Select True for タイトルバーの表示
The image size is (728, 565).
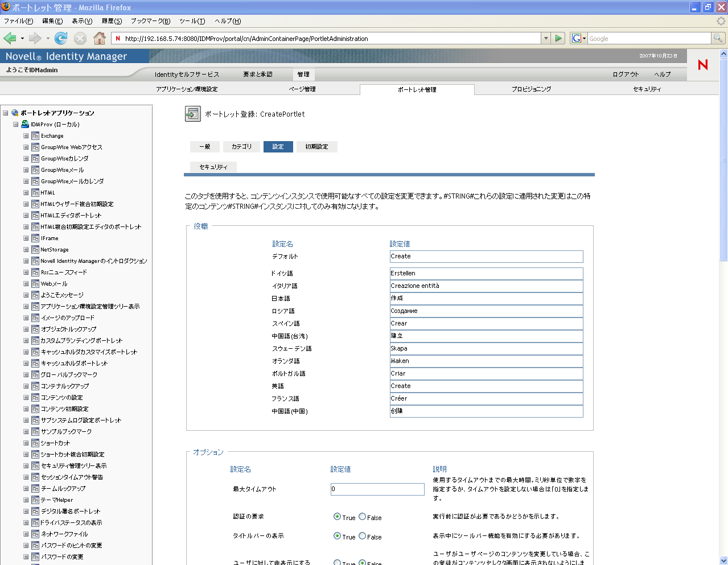point(337,536)
